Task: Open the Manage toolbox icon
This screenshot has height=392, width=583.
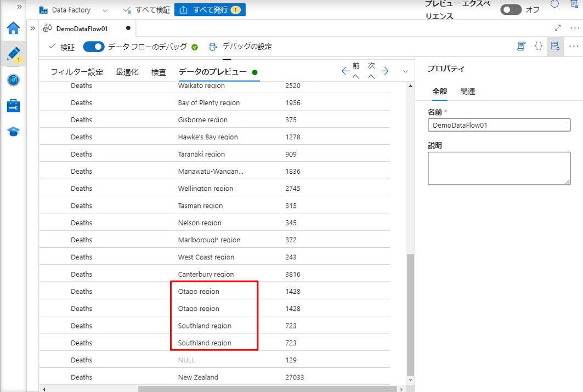Action: click(13, 106)
